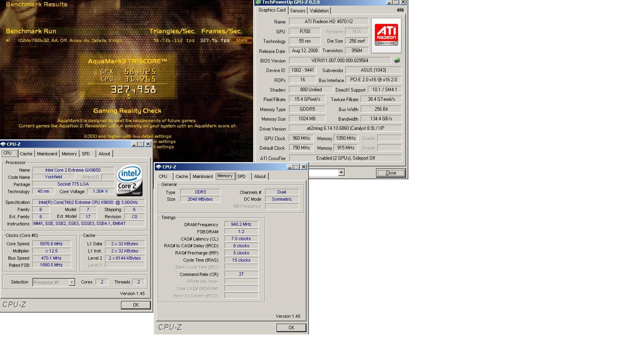Click the More button in AquaMark3 results
The image size is (644, 354).
point(242,40)
